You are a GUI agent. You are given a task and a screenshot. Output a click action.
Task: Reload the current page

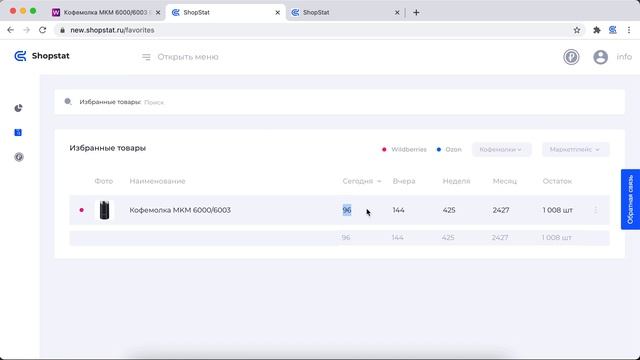tap(42, 30)
